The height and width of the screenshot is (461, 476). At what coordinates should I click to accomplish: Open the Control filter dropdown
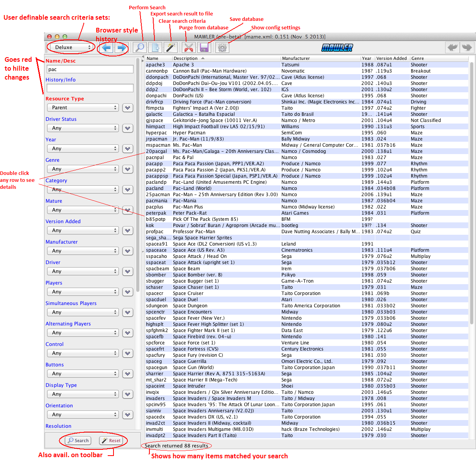pos(83,353)
